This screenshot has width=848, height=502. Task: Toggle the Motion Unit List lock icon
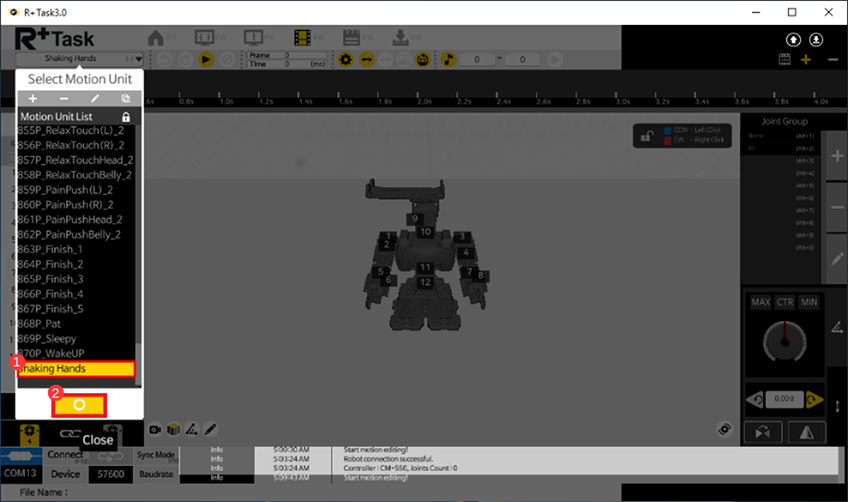tap(125, 117)
